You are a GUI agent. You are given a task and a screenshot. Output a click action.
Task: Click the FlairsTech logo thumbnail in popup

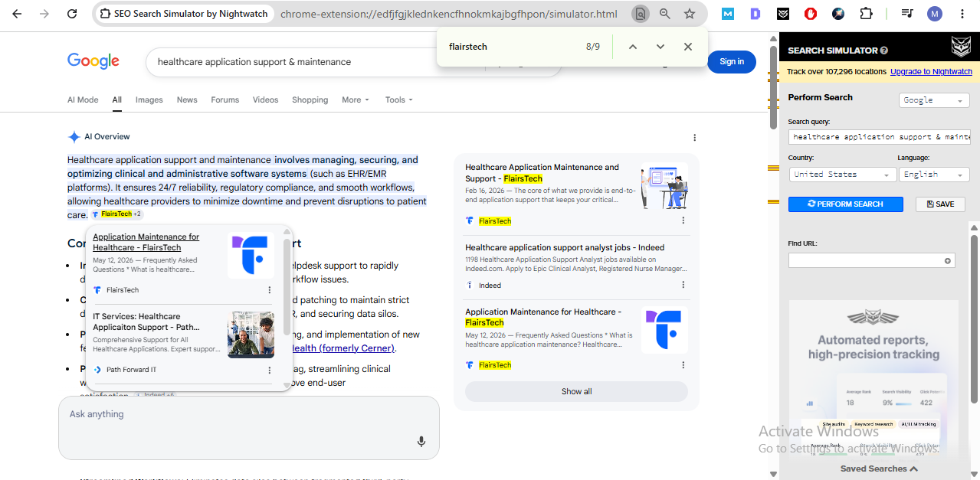pyautogui.click(x=251, y=256)
